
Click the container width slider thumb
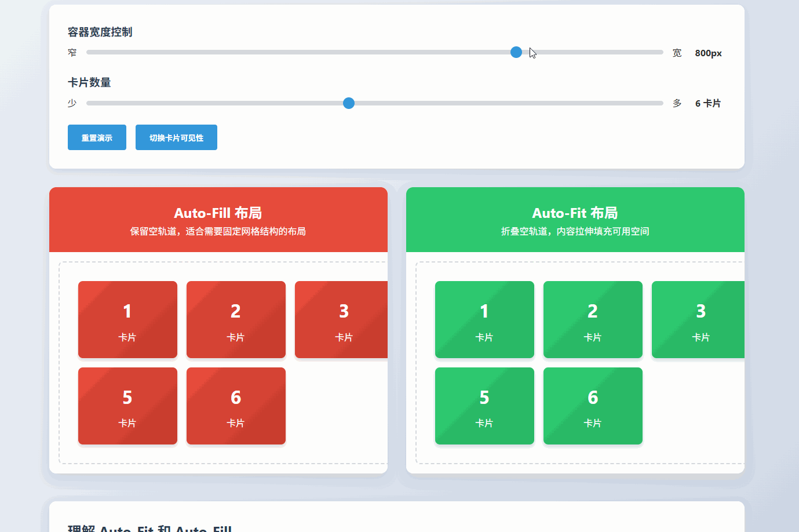516,52
